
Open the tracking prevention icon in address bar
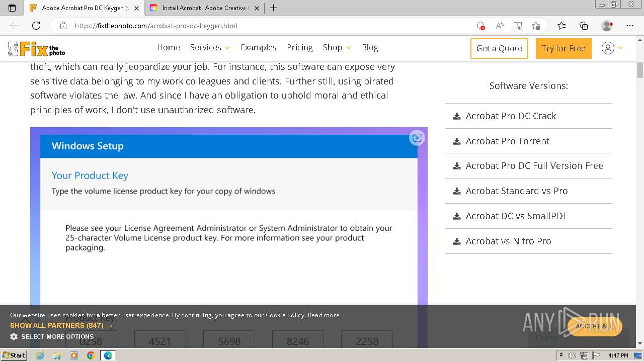(x=480, y=26)
